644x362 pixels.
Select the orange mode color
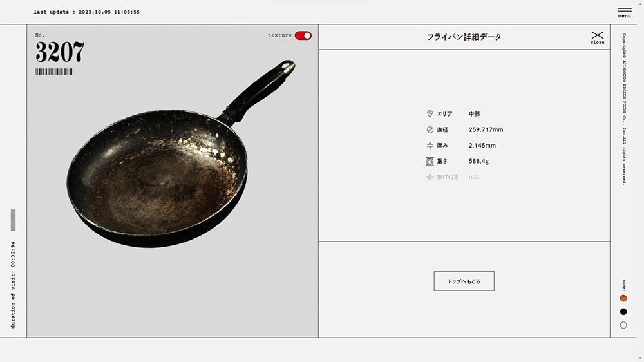623,298
